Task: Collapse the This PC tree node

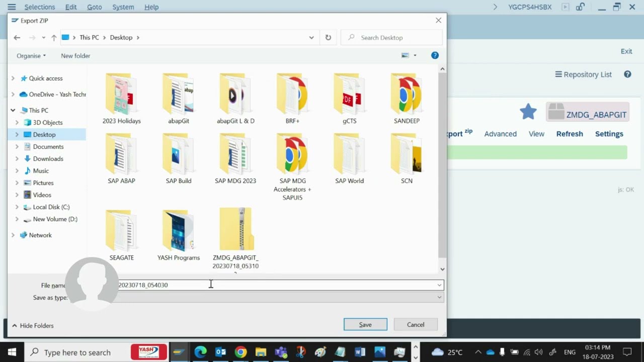Action: click(x=13, y=110)
